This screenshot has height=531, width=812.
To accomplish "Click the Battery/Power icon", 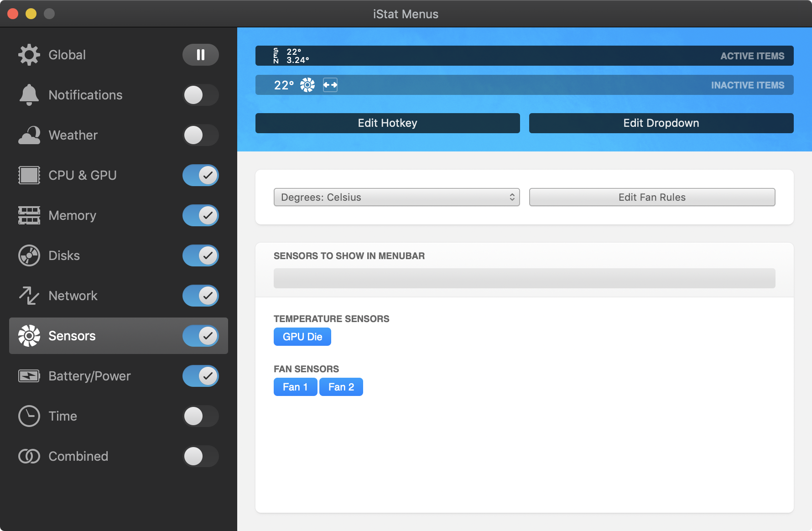I will 29,376.
